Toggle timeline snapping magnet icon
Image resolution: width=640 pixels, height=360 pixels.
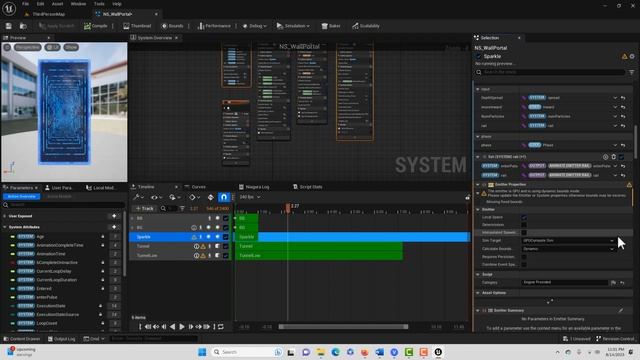(224, 197)
